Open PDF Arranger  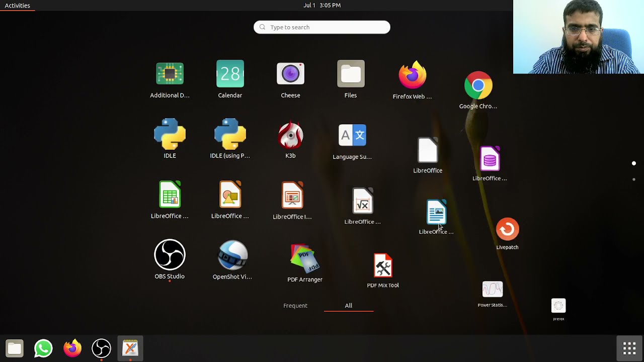305,258
